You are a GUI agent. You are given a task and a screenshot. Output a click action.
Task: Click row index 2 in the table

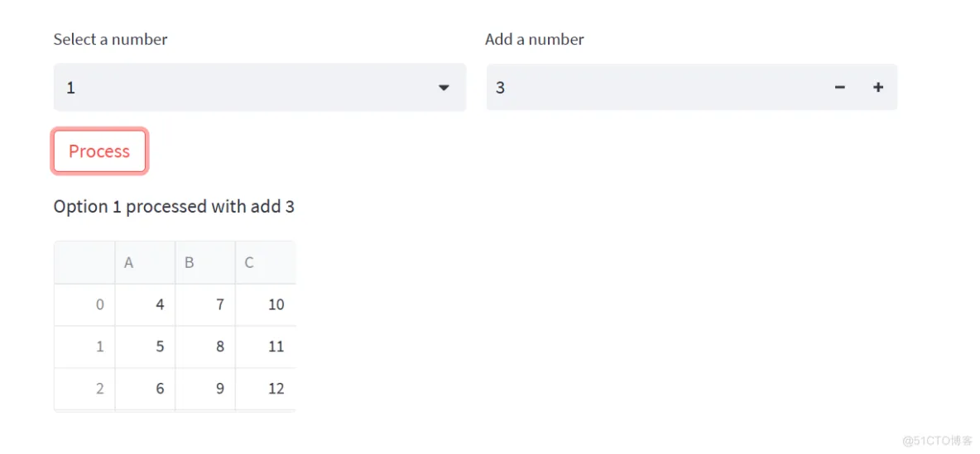pyautogui.click(x=84, y=389)
